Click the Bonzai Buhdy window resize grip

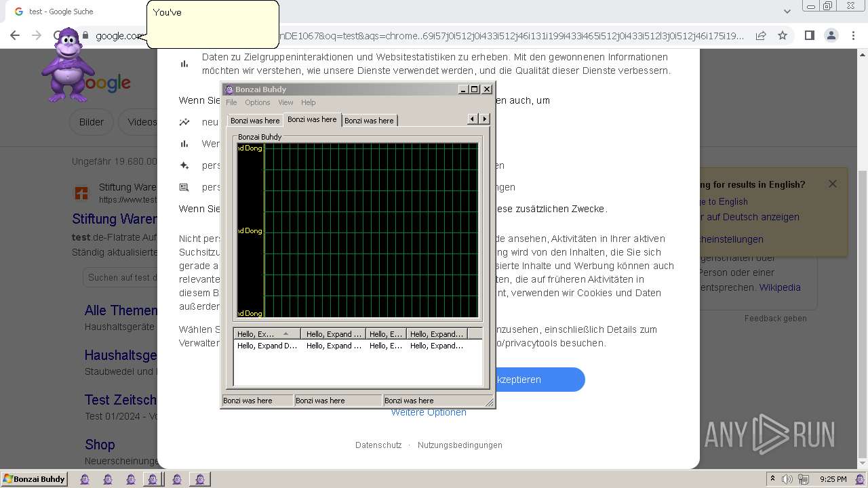tap(490, 402)
